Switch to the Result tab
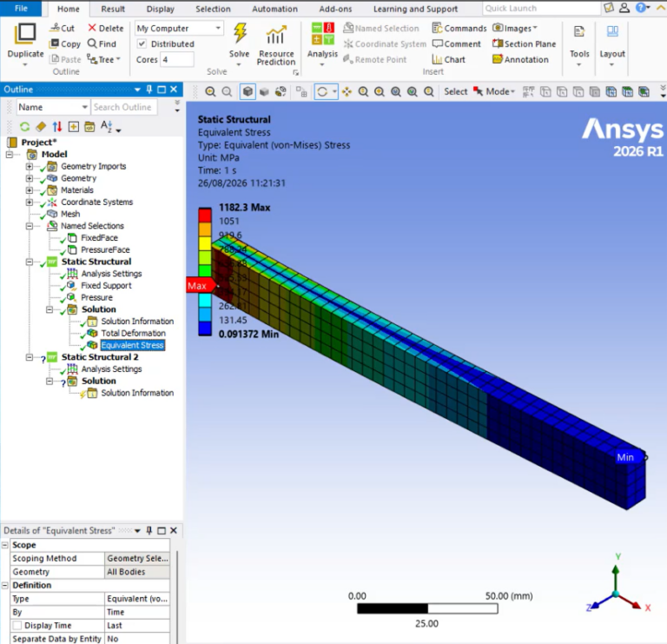667x644 pixels. click(113, 9)
